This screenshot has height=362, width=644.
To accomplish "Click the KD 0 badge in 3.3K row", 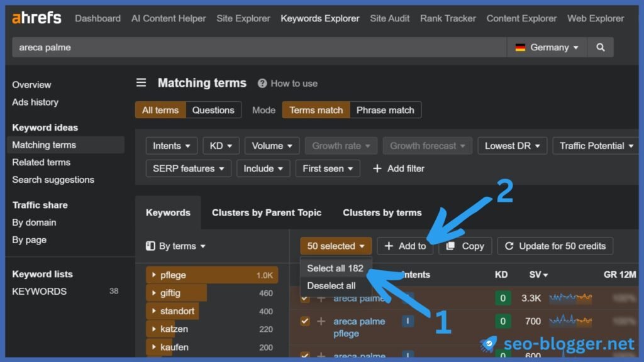I will 502,298.
